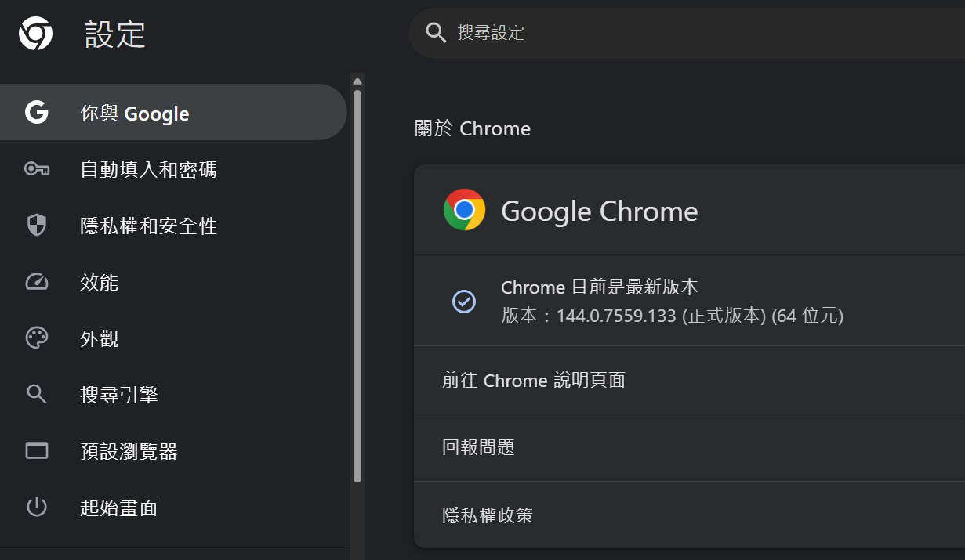Image resolution: width=965 pixels, height=560 pixels.
Task: Click the version number 144.0.7559.133 text
Action: pos(616,316)
